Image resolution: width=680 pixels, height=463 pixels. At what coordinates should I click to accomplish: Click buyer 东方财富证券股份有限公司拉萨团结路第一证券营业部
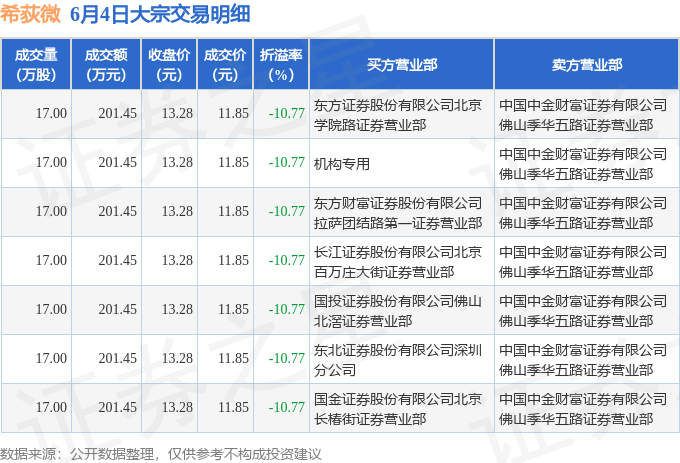coord(398,213)
